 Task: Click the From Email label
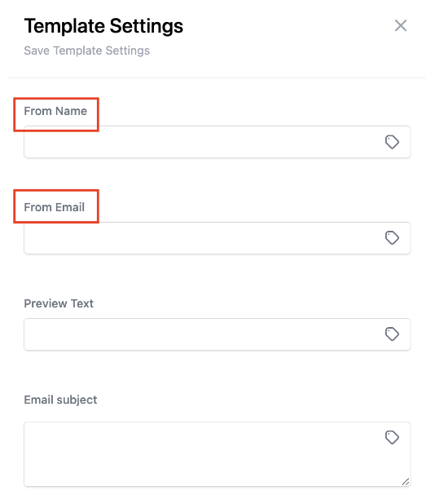point(55,207)
